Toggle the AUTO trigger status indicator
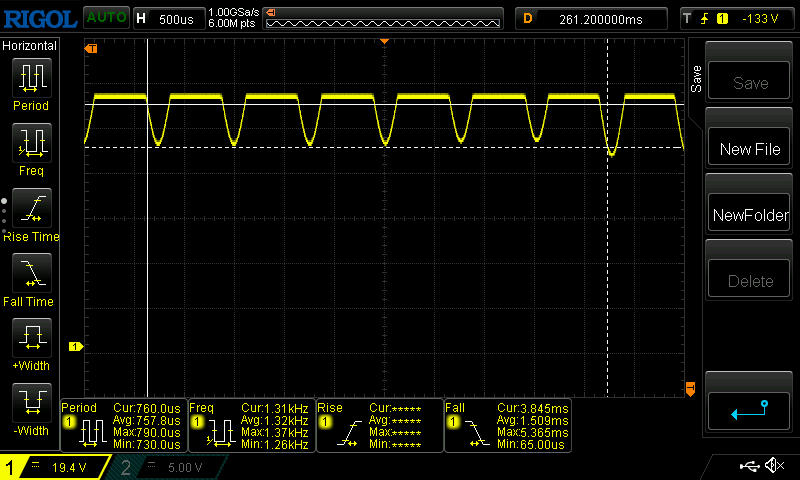The width and height of the screenshot is (800, 480). pyautogui.click(x=105, y=18)
